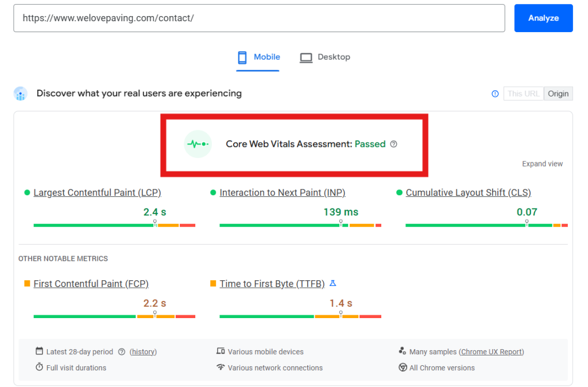This screenshot has height=387, width=588.
Task: Open the Cumulative Layout Shift (CLS) link
Action: pos(468,193)
